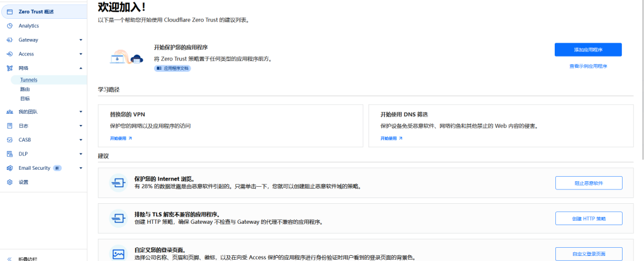Click the Zero Trust 概述 sidebar icon
644x261 pixels.
tap(10, 12)
